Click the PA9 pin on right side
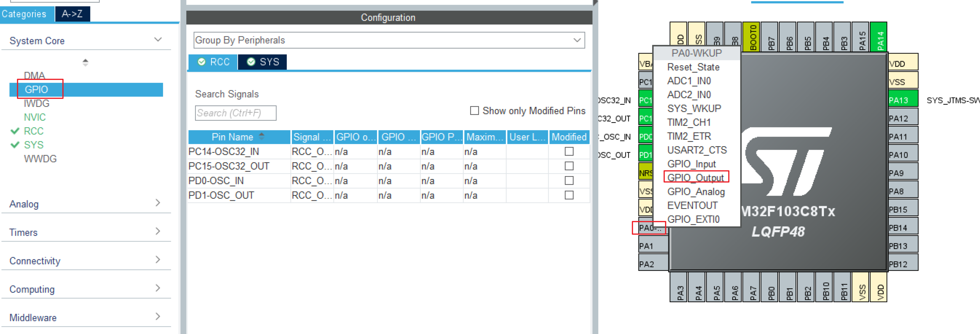The width and height of the screenshot is (980, 334). click(902, 173)
